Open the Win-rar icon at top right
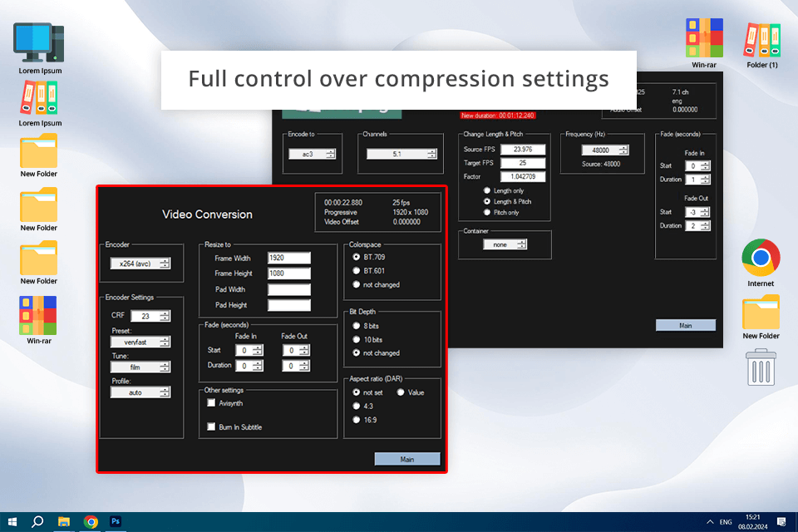This screenshot has height=532, width=798. (x=704, y=42)
